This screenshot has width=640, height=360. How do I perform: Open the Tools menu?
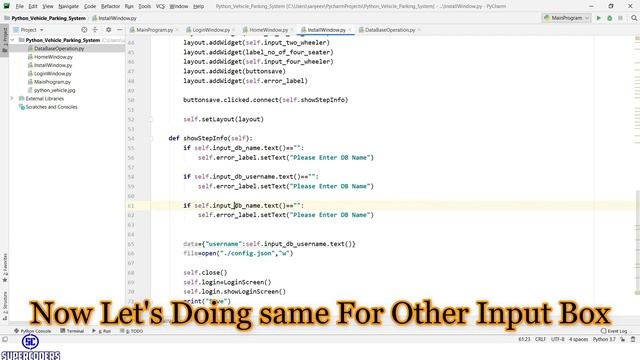pyautogui.click(x=144, y=6)
